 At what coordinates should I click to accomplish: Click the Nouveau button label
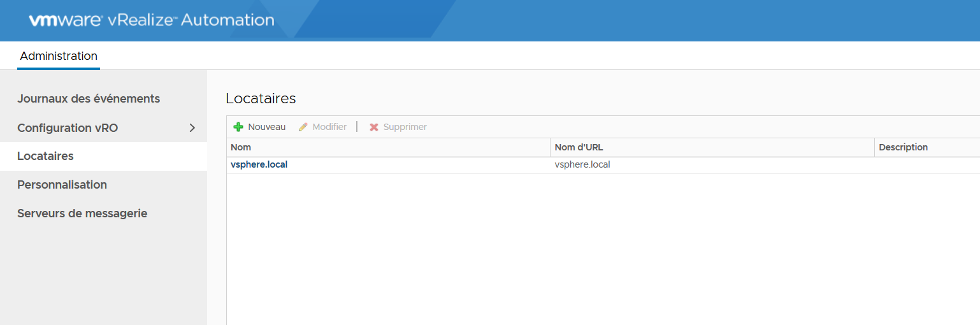click(267, 127)
